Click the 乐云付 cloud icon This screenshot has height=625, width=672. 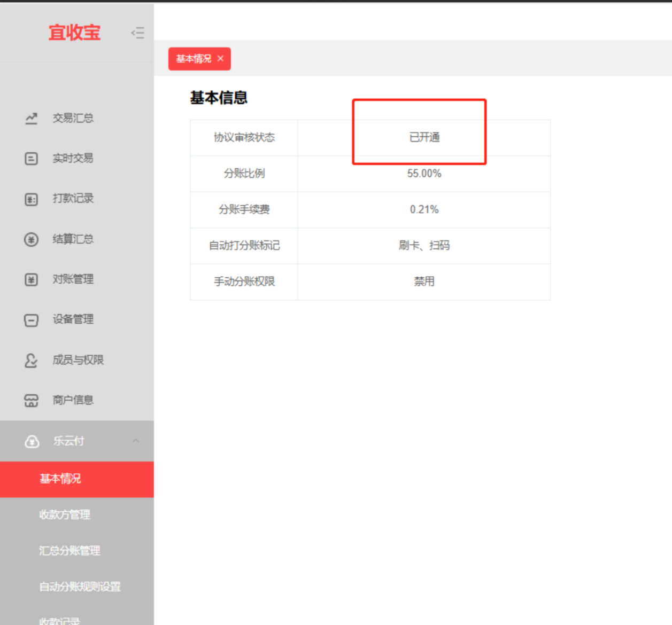[x=32, y=441]
